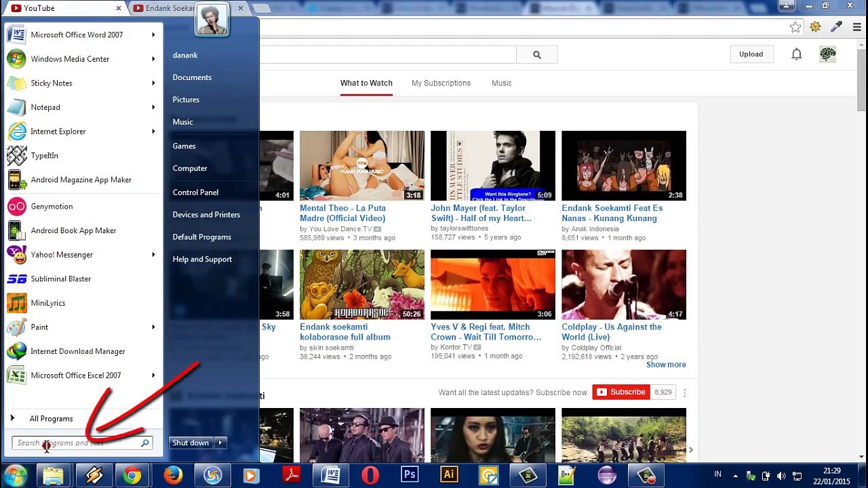Click the red Subscribe button
868x488 pixels.
pos(622,392)
